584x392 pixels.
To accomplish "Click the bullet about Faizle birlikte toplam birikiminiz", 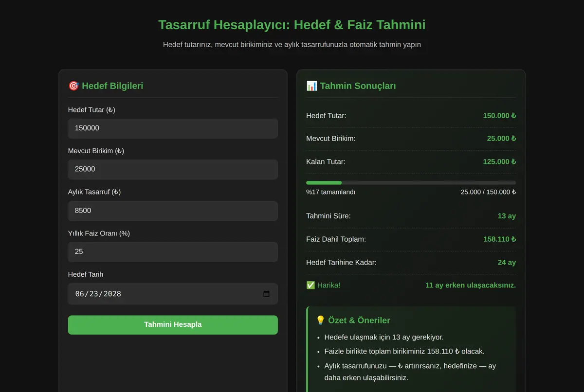I will [404, 352].
